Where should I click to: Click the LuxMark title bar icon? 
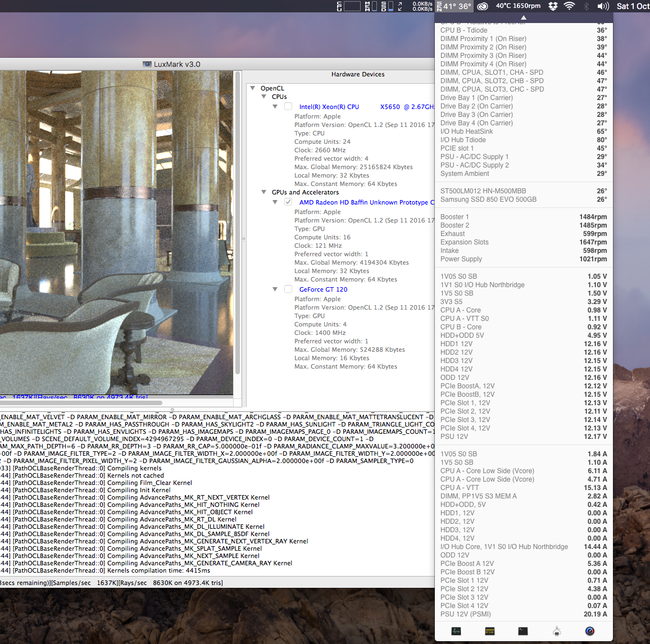(147, 64)
